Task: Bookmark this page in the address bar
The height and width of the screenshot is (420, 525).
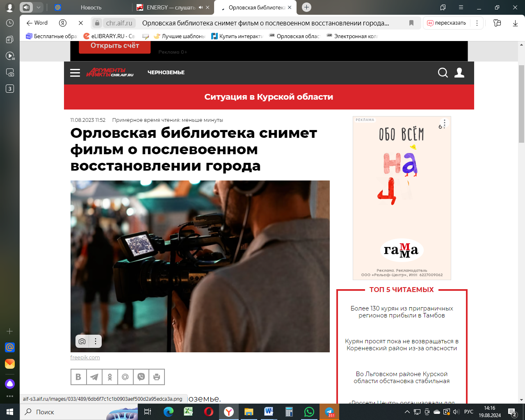Action: coord(411,23)
